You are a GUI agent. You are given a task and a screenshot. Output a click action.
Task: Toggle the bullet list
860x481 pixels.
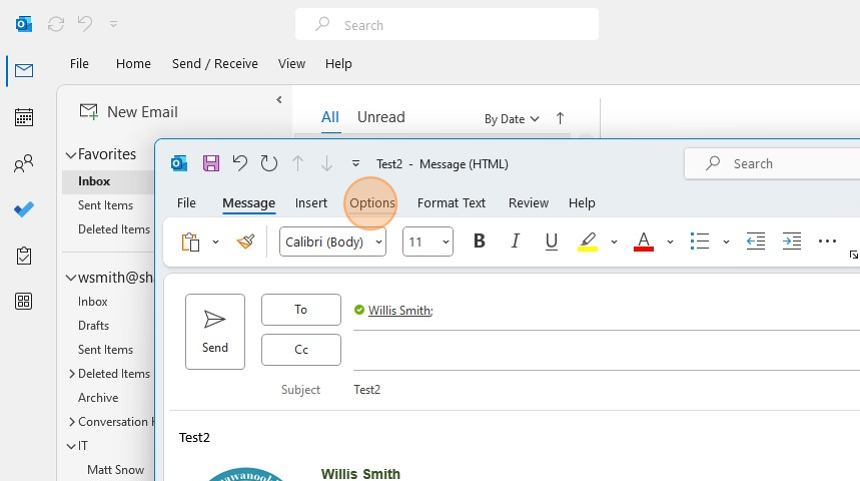pyautogui.click(x=700, y=241)
